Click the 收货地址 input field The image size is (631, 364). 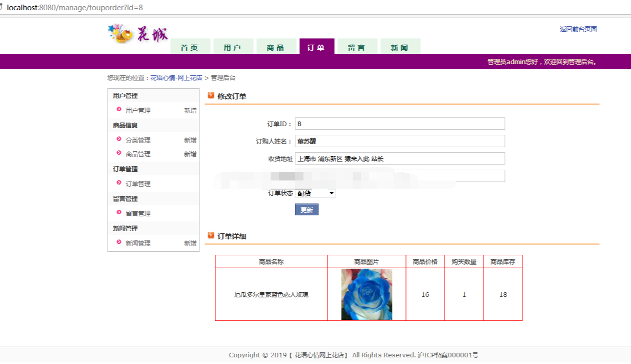click(x=400, y=158)
